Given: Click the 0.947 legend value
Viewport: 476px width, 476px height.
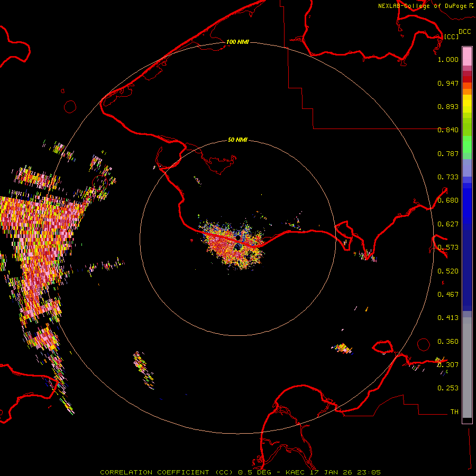Looking at the screenshot, I should tap(448, 83).
